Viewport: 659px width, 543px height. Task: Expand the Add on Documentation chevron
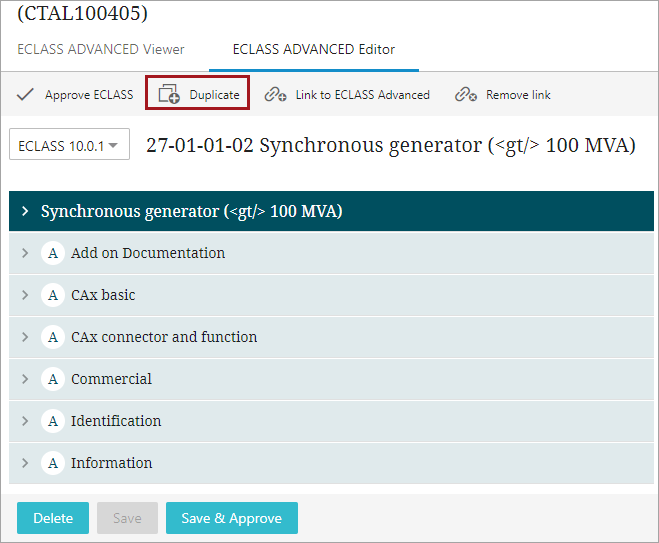[x=25, y=253]
